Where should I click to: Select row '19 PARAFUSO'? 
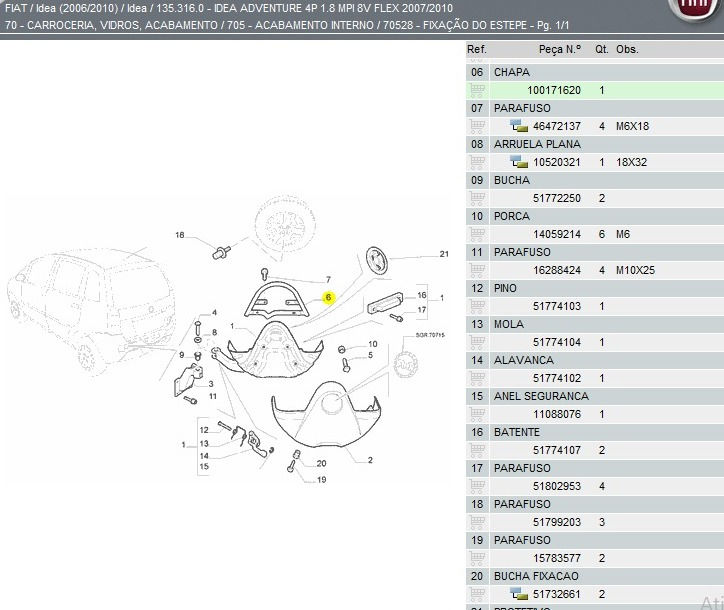[x=595, y=540]
